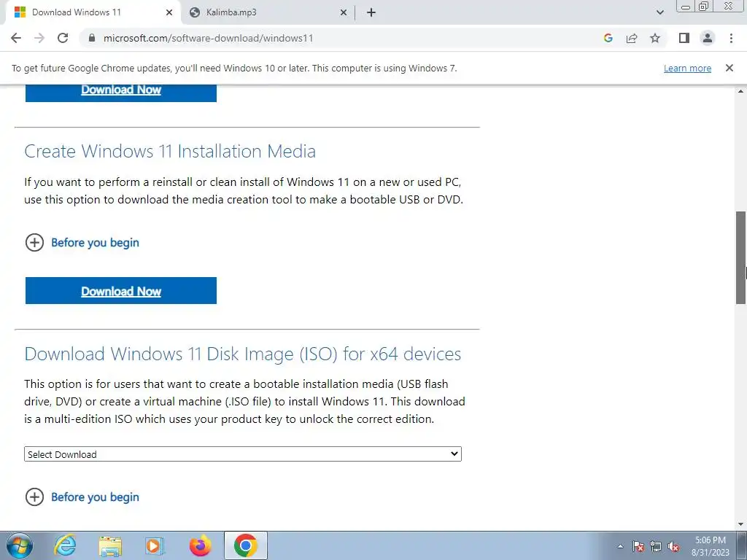Viewport: 747px width, 560px height.
Task: Click the Download Windows 11 Disk Image heading
Action: [x=242, y=354]
